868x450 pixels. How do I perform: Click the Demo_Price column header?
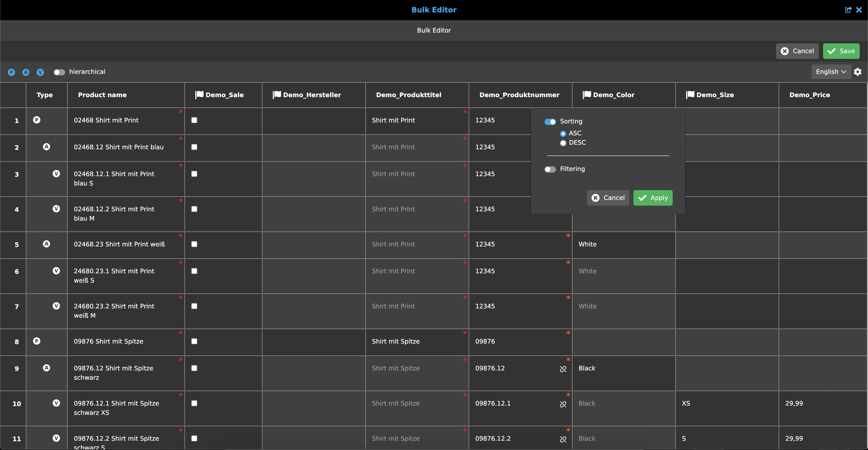809,95
